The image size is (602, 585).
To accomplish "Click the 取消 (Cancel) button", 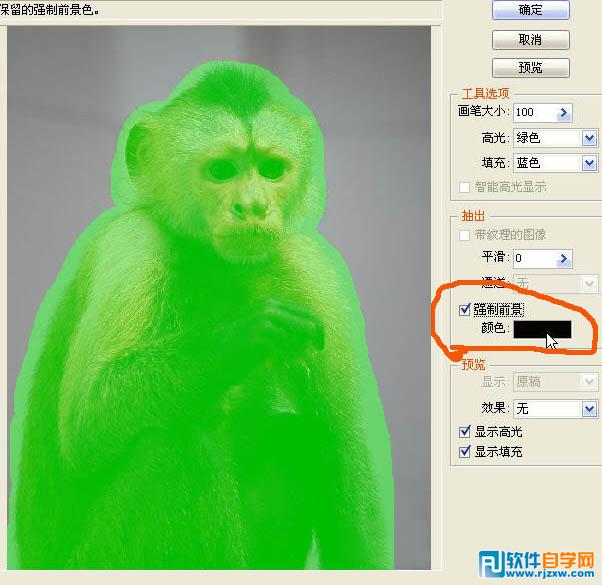I will tap(531, 40).
